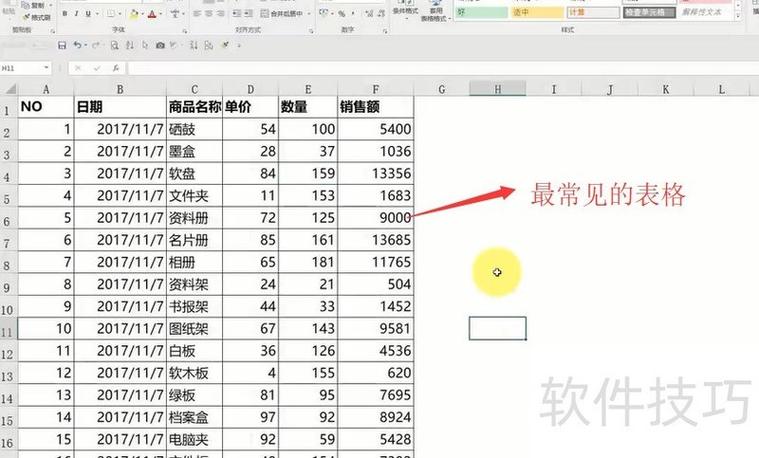Select the 销售额 header cell
This screenshot has height=458, width=759.
pyautogui.click(x=376, y=107)
